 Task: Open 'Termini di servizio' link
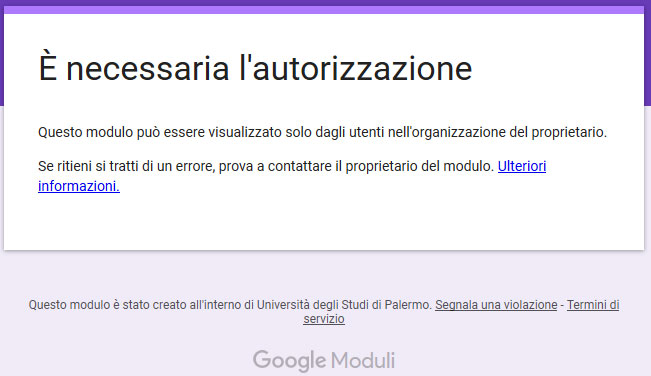tap(593, 305)
